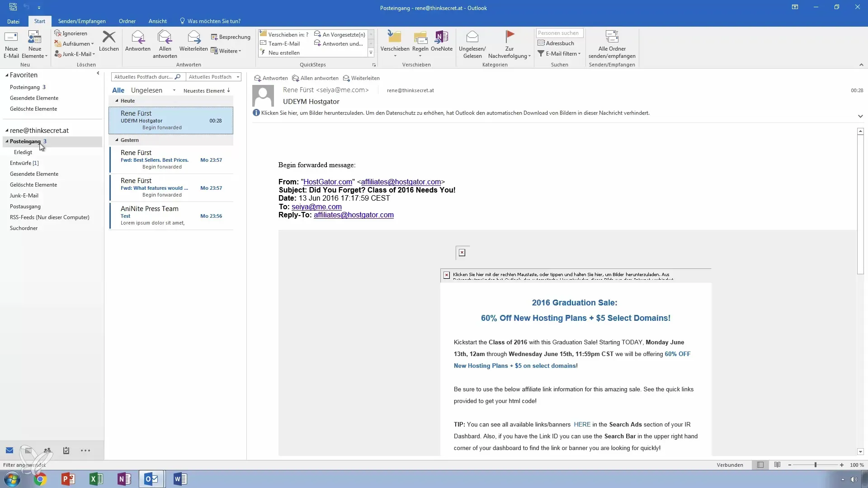Open Fwd: Best Sellers message
This screenshot has width=868, height=488.
coord(171,160)
